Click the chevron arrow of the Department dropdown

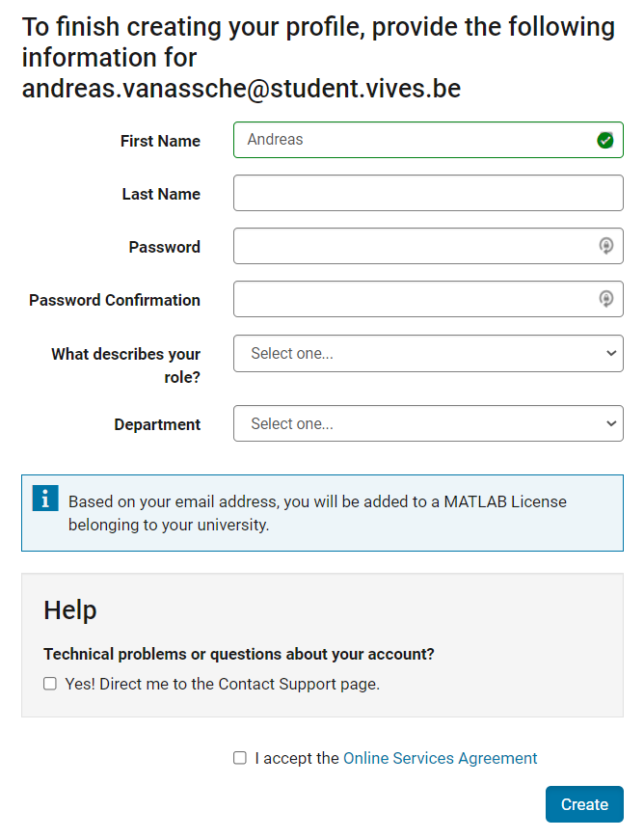click(611, 423)
